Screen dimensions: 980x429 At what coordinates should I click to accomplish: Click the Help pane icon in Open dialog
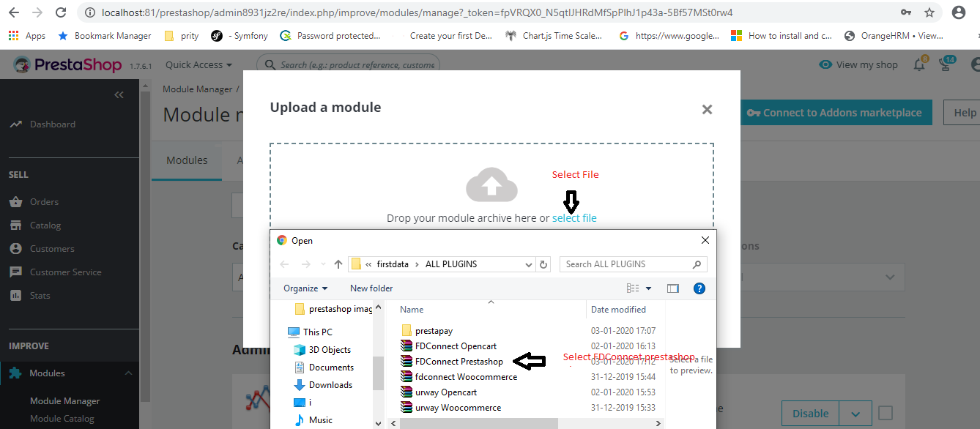(x=699, y=288)
